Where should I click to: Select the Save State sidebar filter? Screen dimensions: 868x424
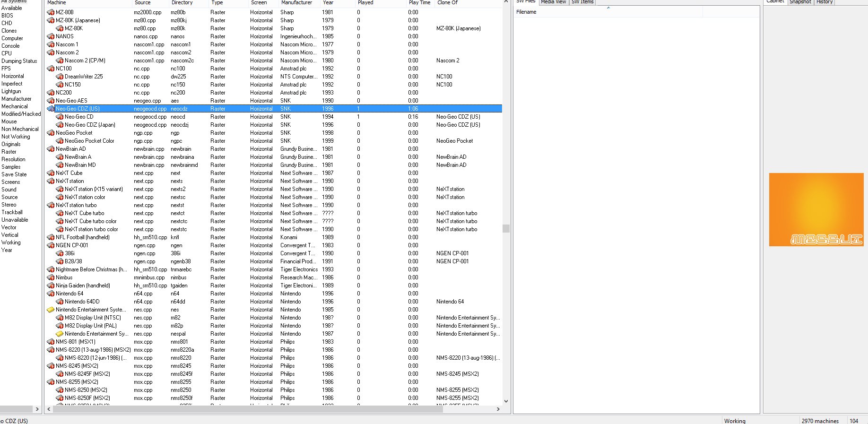pos(14,174)
